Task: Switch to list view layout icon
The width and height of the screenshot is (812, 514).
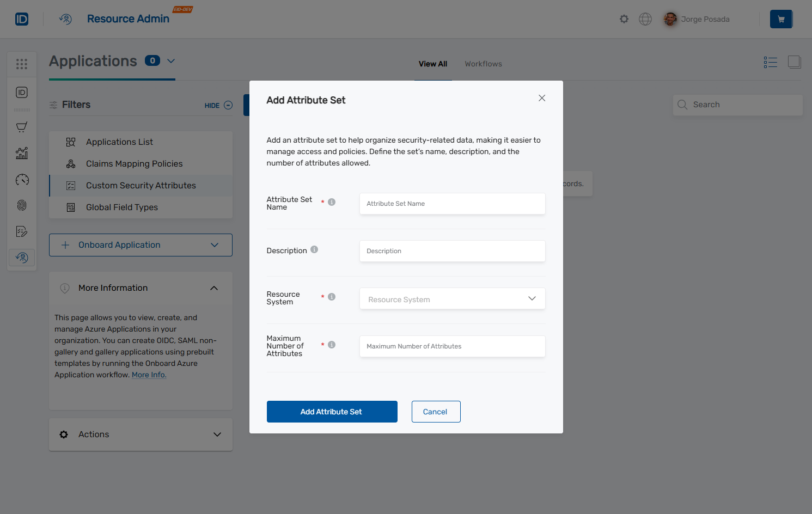Action: 770,62
